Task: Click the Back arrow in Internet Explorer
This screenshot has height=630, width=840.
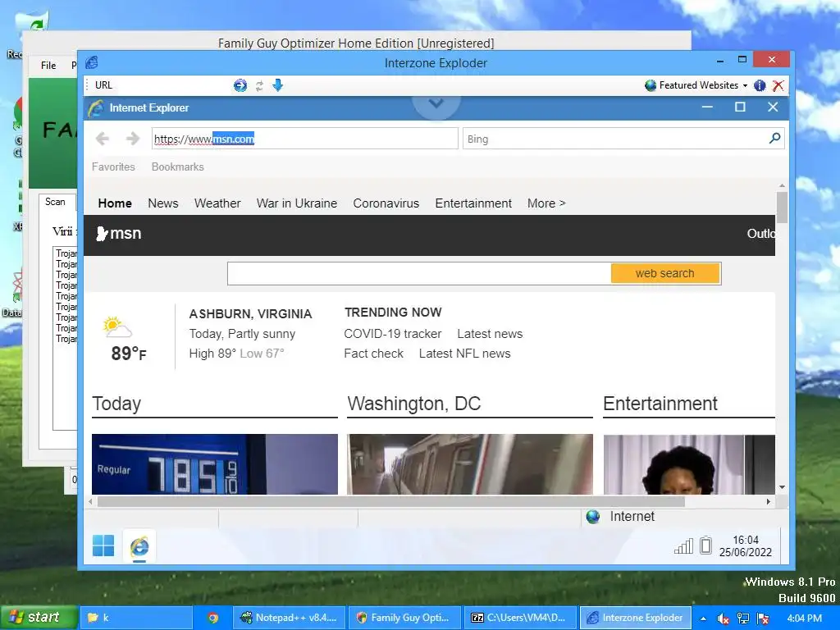Action: [103, 139]
